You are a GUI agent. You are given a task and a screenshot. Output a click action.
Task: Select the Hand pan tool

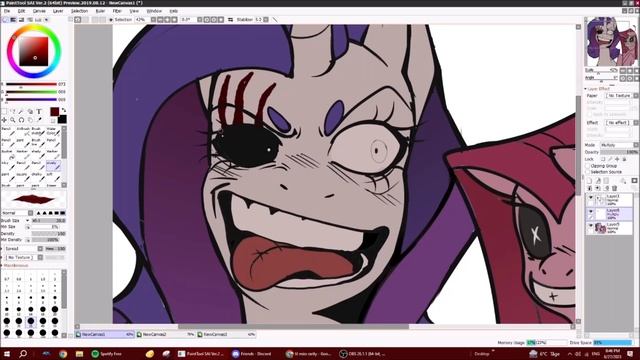[x=30, y=120]
